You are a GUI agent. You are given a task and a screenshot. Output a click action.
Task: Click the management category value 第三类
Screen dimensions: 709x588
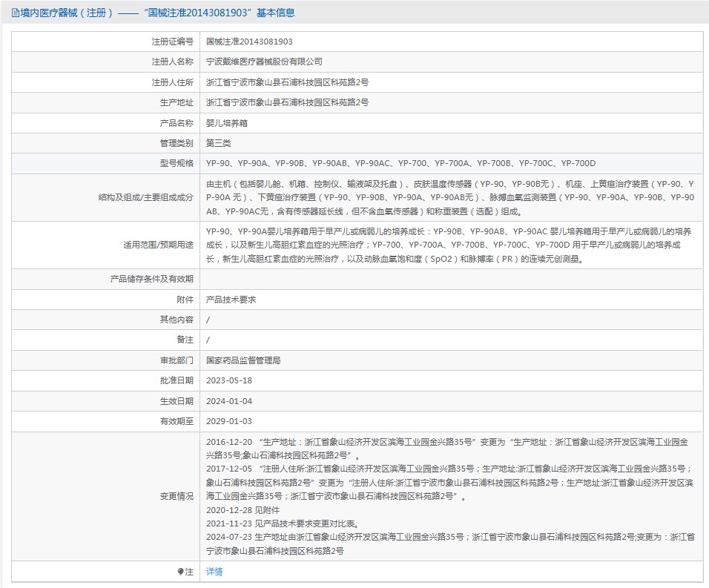point(219,143)
